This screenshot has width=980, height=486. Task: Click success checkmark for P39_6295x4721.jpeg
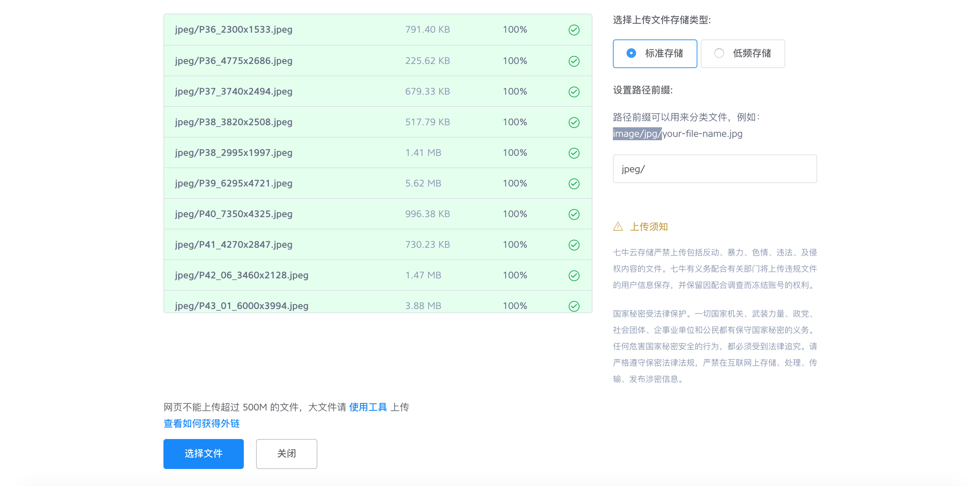point(574,184)
